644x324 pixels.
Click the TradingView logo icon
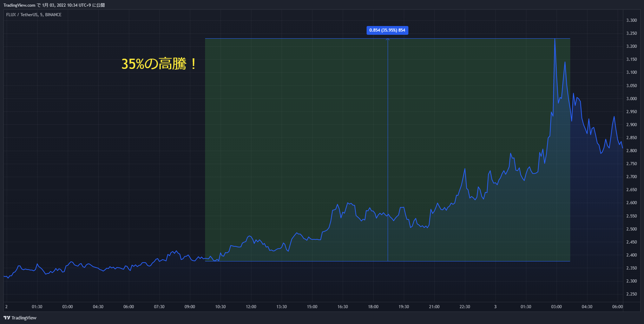pos(7,318)
